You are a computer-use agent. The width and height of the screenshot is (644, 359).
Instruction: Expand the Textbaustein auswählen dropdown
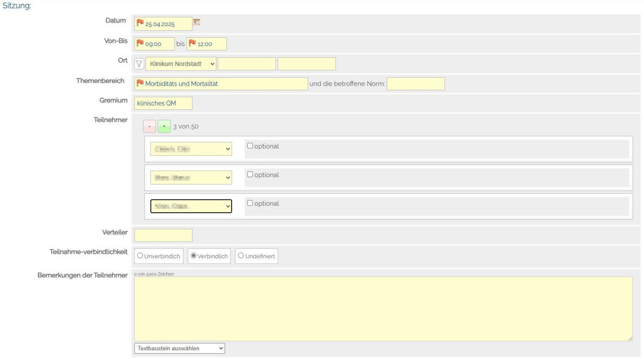tap(180, 349)
